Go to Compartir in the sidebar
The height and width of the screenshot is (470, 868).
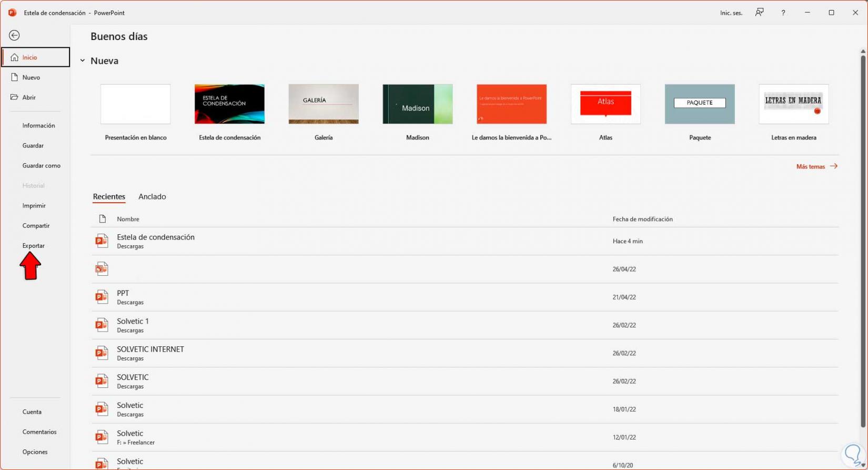(x=36, y=226)
